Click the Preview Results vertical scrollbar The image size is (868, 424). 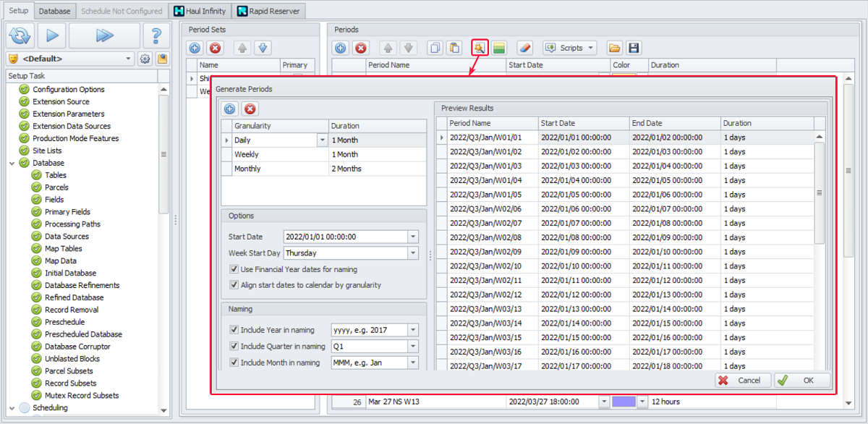(820, 192)
